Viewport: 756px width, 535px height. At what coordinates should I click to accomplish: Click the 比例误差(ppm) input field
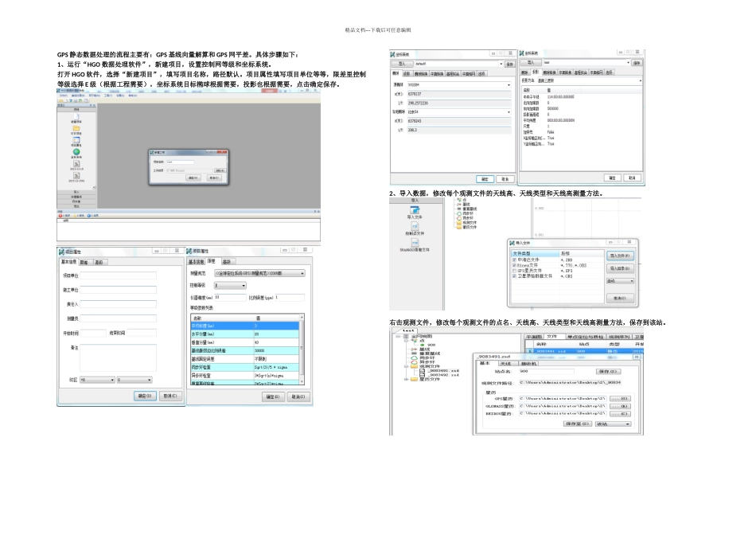(x=290, y=298)
